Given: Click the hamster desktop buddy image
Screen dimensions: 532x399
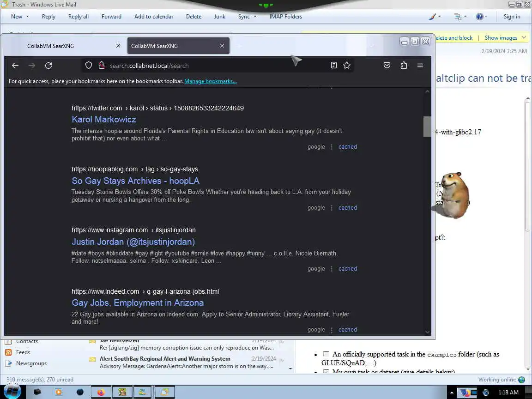Looking at the screenshot, I should 454,195.
